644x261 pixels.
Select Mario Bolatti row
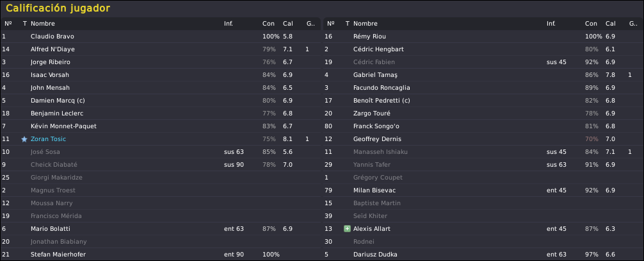(x=161, y=228)
